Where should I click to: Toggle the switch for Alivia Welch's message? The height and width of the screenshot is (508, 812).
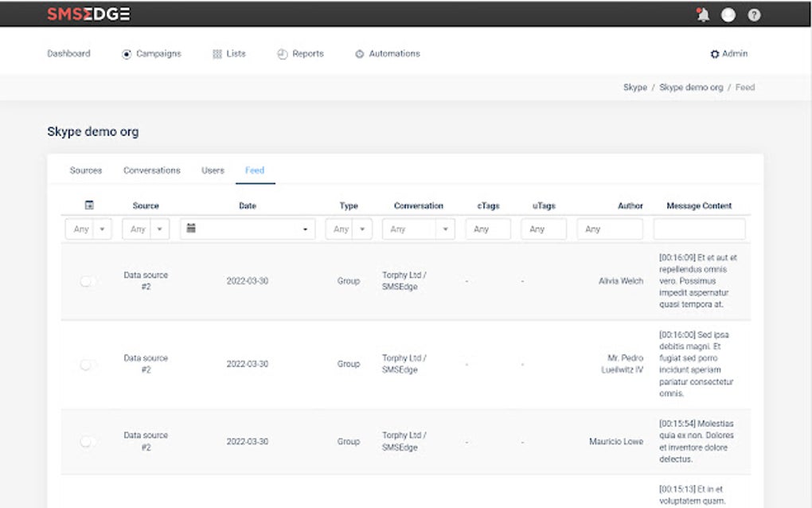88,281
